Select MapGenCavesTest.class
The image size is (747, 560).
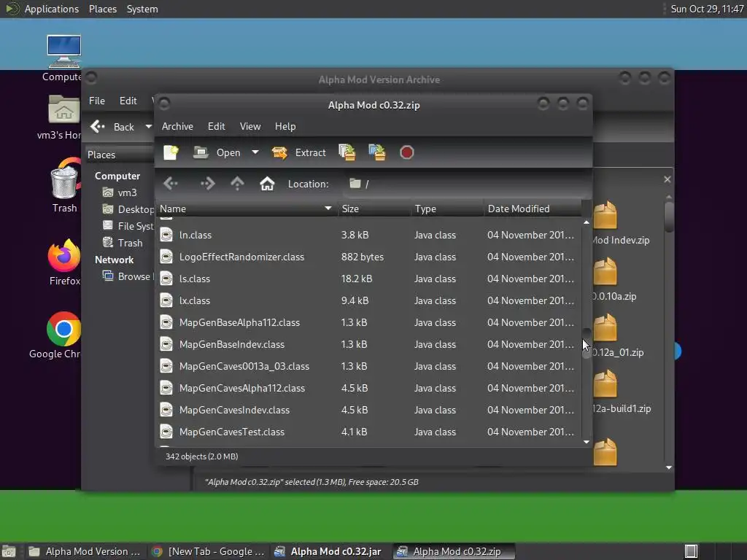(x=368, y=432)
